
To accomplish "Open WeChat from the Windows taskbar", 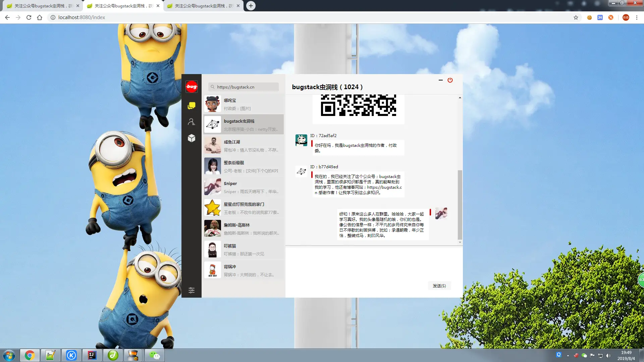I will point(154,355).
